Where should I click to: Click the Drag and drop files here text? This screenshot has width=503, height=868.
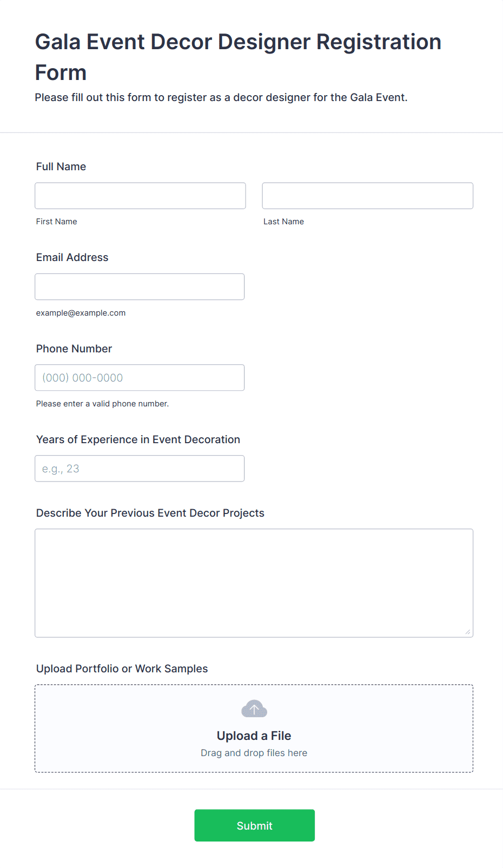click(254, 753)
